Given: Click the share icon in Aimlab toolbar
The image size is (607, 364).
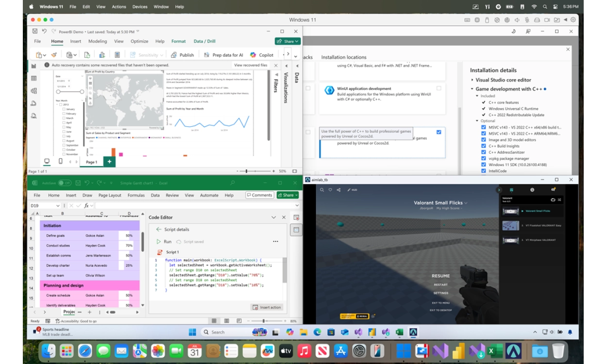Looking at the screenshot, I should 338,190.
